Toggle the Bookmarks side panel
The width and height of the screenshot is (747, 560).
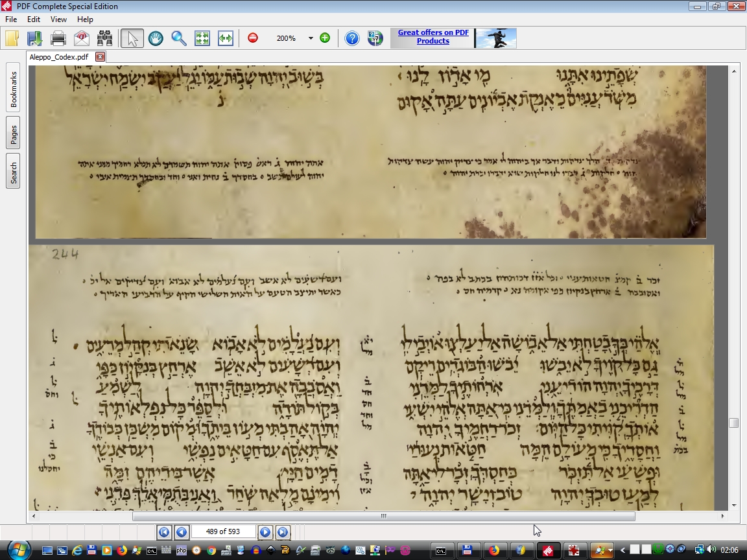coord(13,89)
